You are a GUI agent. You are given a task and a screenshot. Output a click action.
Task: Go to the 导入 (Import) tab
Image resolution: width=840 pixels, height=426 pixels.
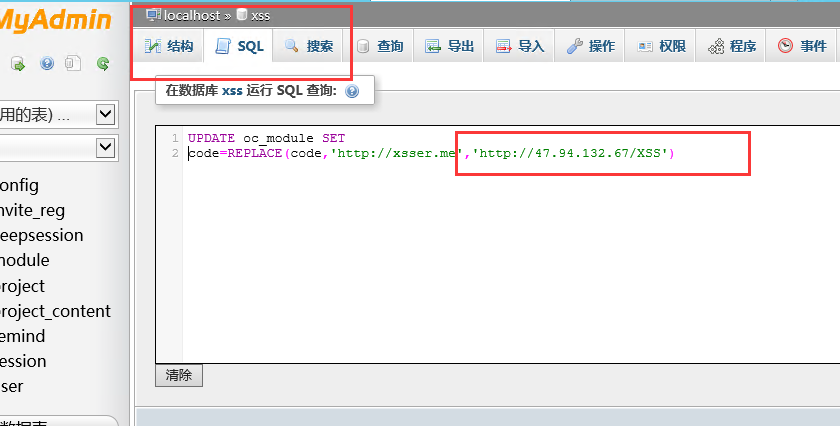519,46
